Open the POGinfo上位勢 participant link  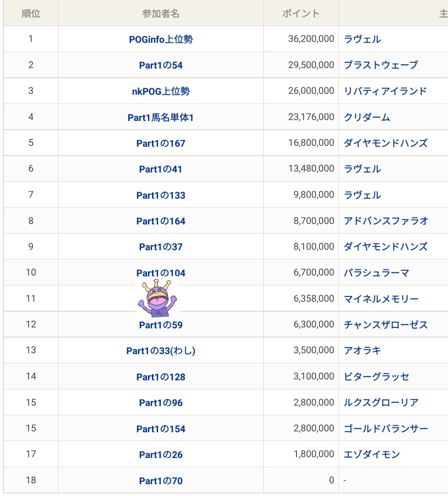pyautogui.click(x=161, y=39)
